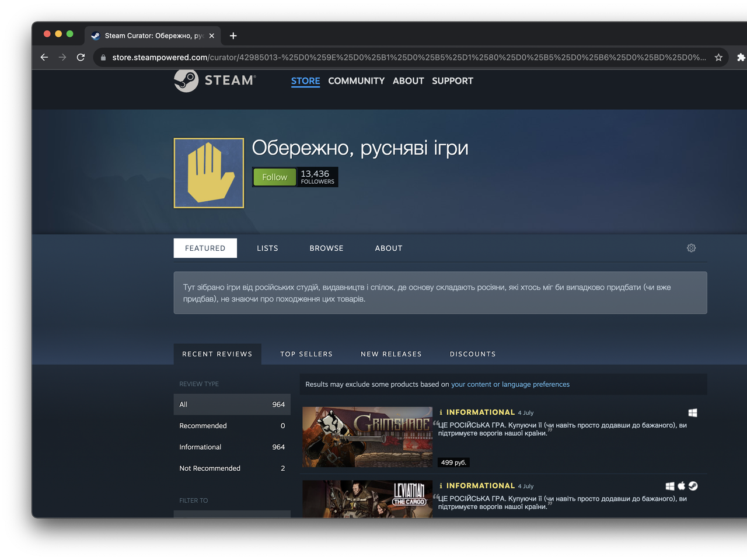Click the site lock icon in the address bar
Viewport: 747px width, 560px height.
[103, 57]
